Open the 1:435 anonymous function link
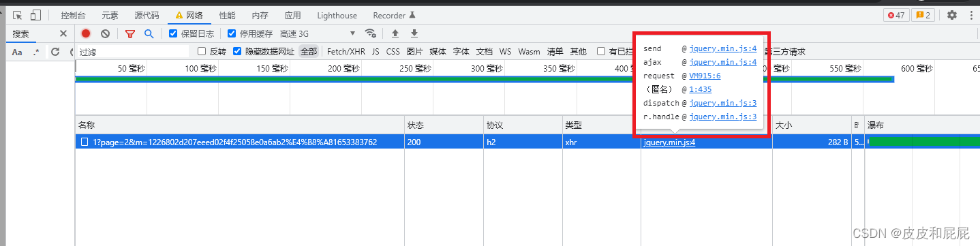 click(701, 89)
